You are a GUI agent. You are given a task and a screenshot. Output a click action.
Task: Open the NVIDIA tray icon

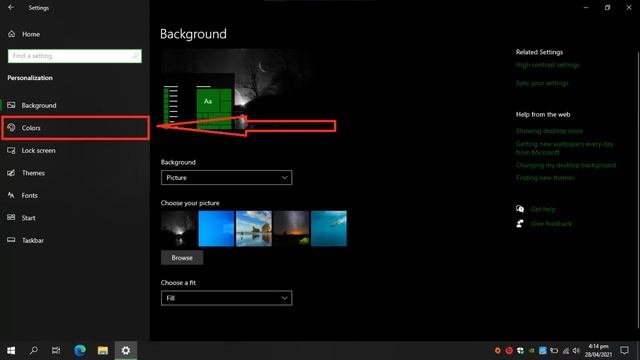(531, 351)
